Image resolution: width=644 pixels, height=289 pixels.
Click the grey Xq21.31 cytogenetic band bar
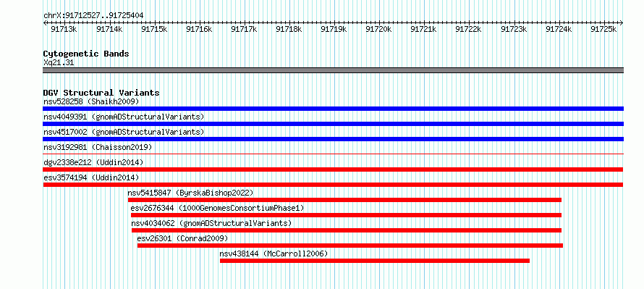tap(333, 70)
